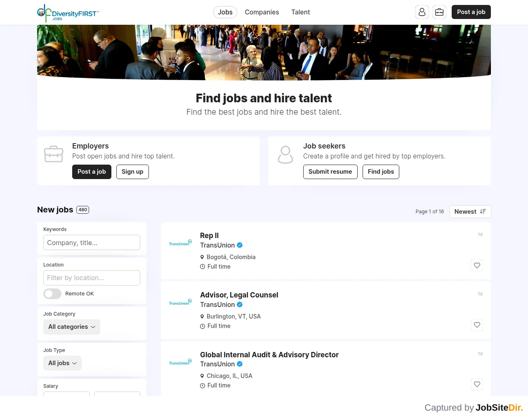Click the Burlington, VT, USA location
528x420 pixels.
pos(233,316)
